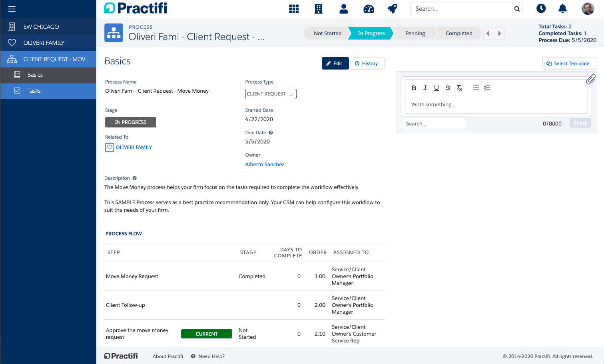The image size is (604, 364).
Task: Click the ASSIGNED TO column header
Action: click(x=351, y=253)
